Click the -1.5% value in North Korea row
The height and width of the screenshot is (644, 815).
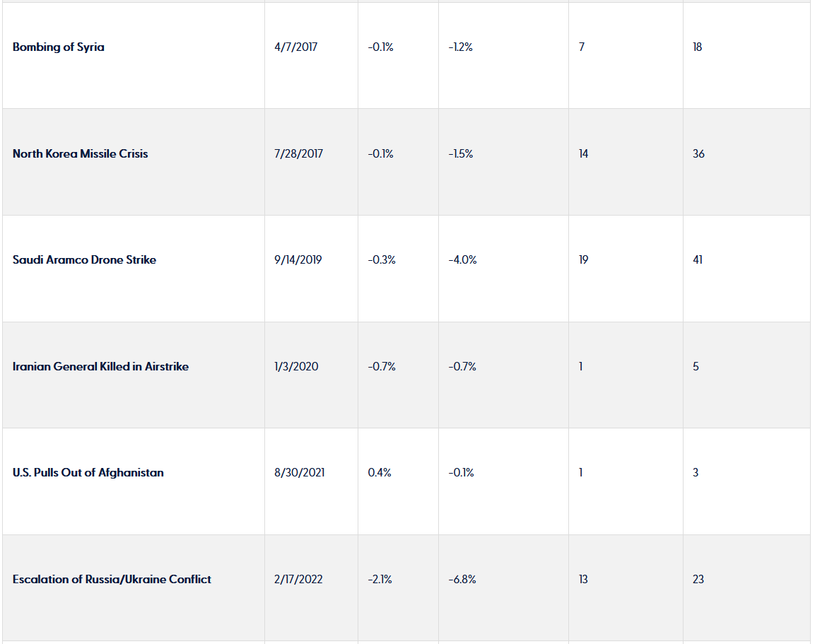click(461, 154)
